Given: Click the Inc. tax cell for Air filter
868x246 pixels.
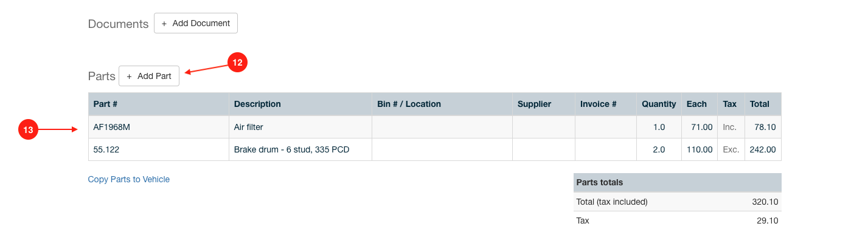Looking at the screenshot, I should click(x=730, y=127).
